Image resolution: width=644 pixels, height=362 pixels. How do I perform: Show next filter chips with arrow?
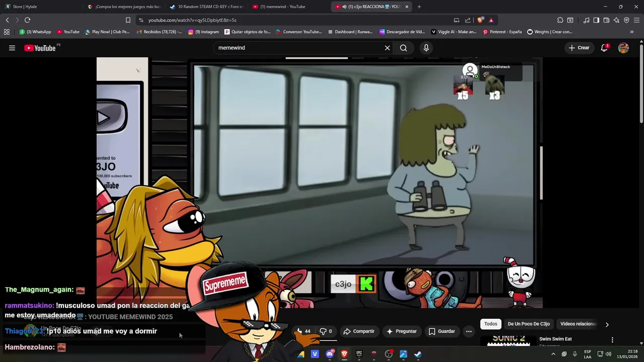[x=607, y=324]
